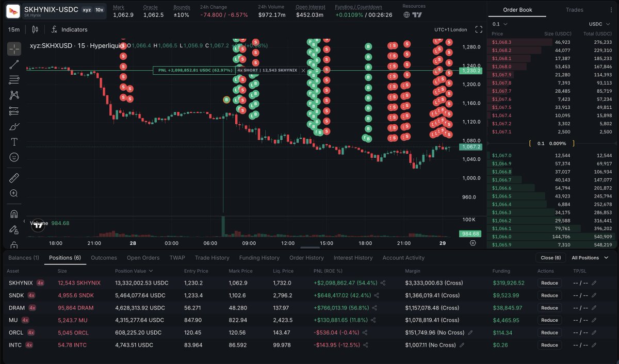The height and width of the screenshot is (364, 619).
Task: Open the Funding History tab
Action: pos(259,258)
